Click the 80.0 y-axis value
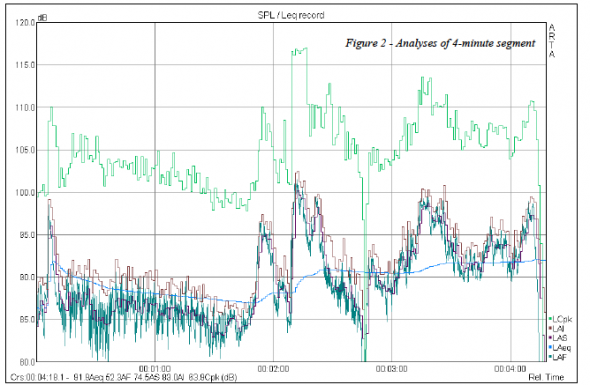 (26, 362)
